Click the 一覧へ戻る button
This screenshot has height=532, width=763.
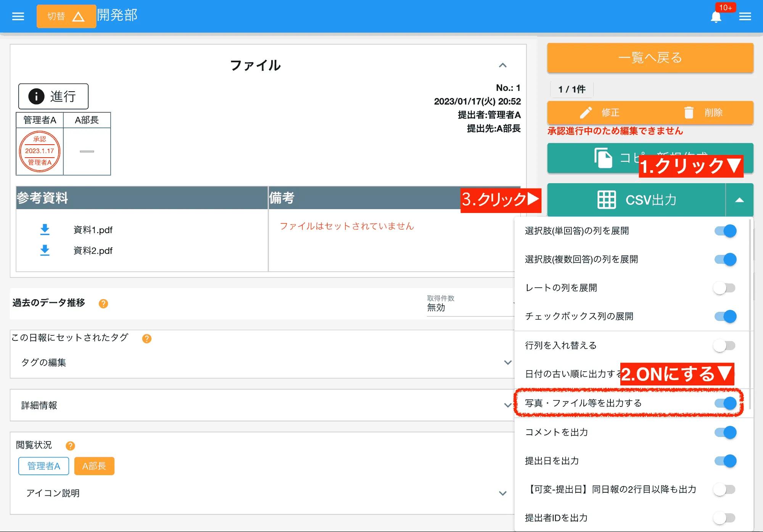point(650,58)
